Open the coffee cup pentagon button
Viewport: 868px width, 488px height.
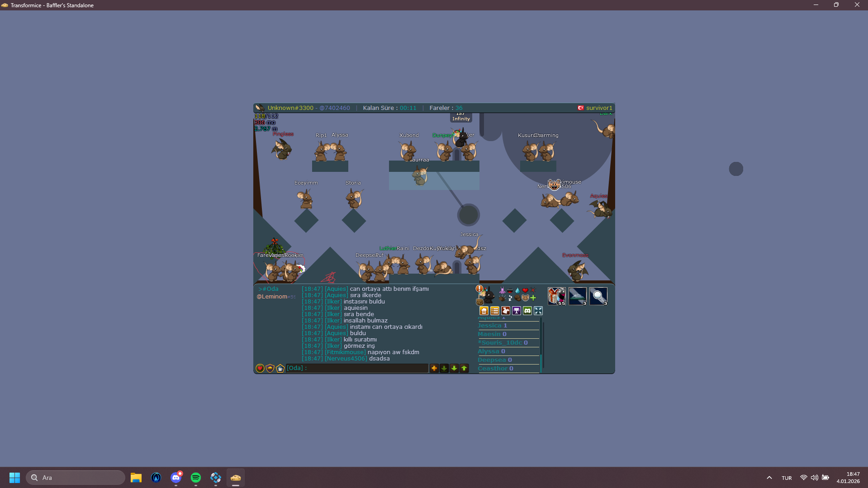pos(280,368)
